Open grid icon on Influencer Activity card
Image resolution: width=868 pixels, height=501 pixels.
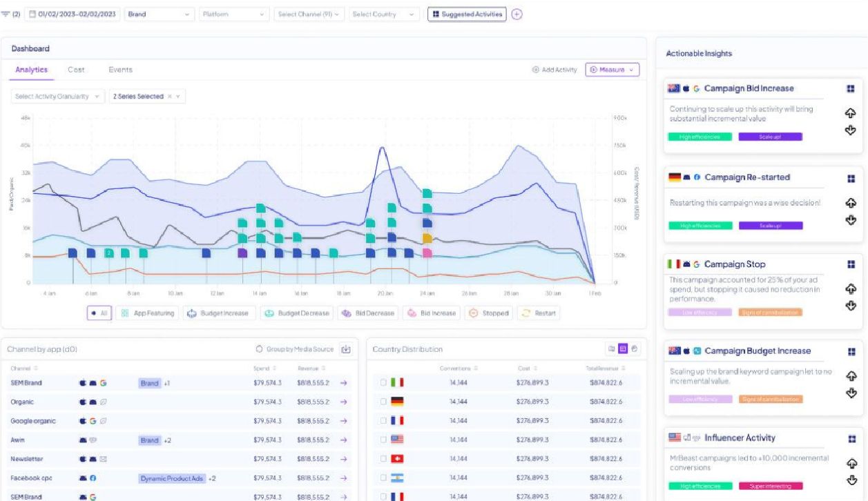(x=851, y=438)
